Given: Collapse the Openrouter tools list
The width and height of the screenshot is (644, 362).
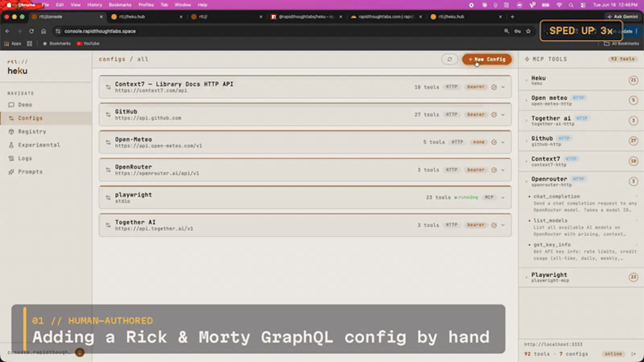Looking at the screenshot, I should tap(581, 181).
